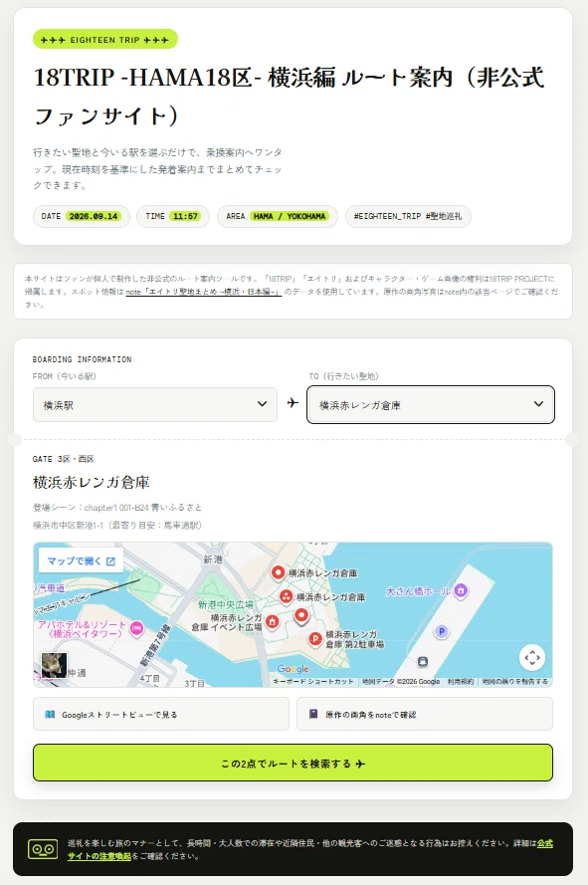Click the EIGHTEEN TRIP green badge

point(104,40)
